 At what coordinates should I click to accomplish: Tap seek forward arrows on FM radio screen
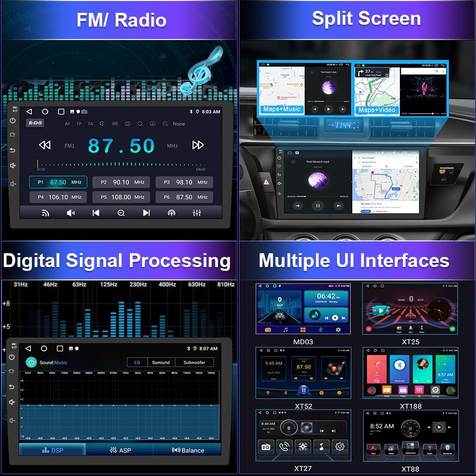pyautogui.click(x=198, y=145)
